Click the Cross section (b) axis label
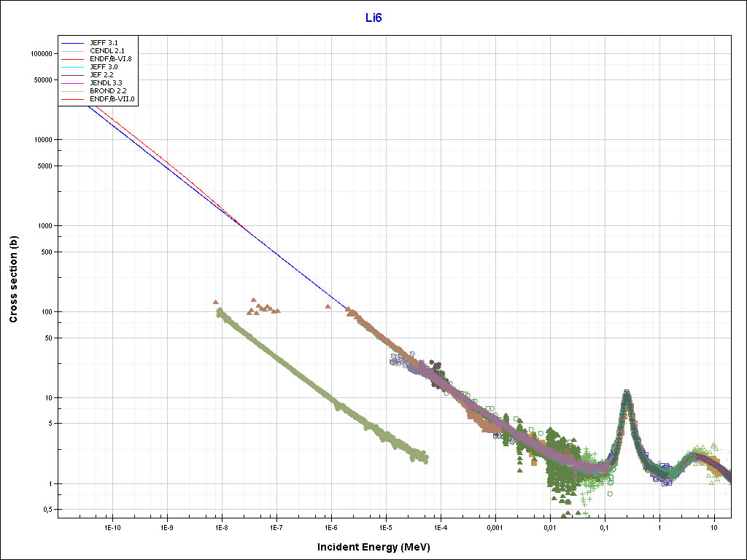The image size is (747, 560). [13, 281]
